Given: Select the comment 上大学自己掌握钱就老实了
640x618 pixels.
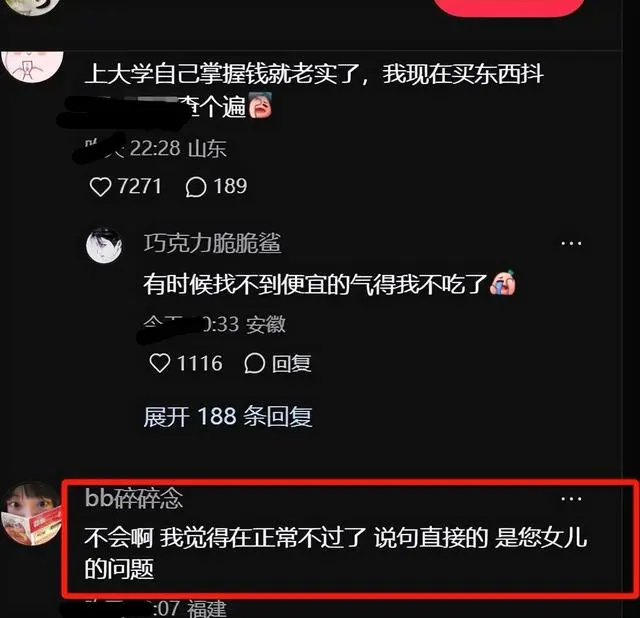Looking at the screenshot, I should point(313,91).
